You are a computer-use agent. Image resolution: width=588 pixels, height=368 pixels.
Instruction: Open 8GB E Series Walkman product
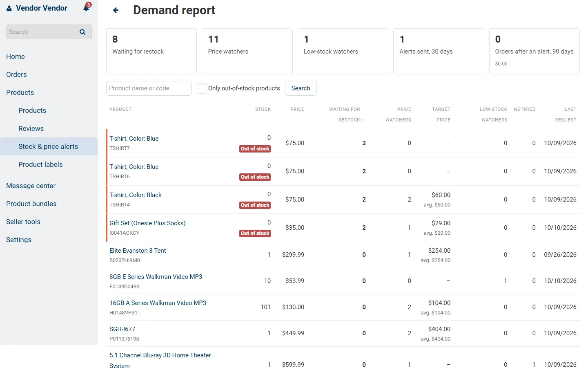156,277
